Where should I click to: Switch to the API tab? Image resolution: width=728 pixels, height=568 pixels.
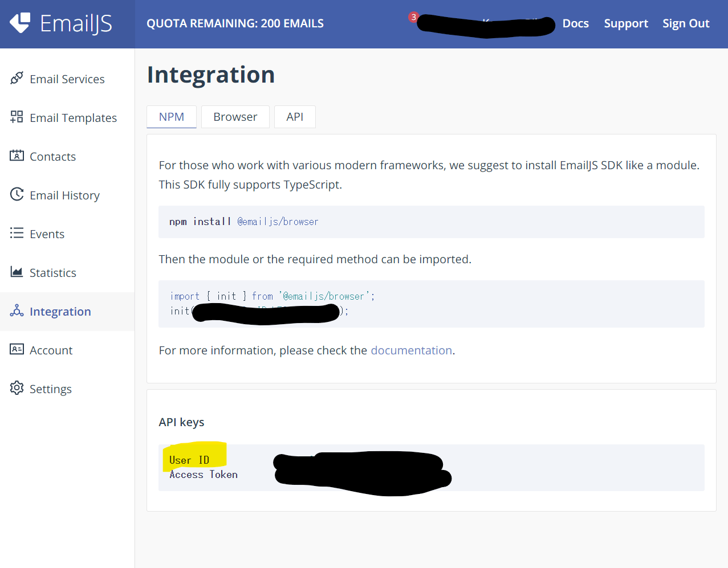pos(295,117)
